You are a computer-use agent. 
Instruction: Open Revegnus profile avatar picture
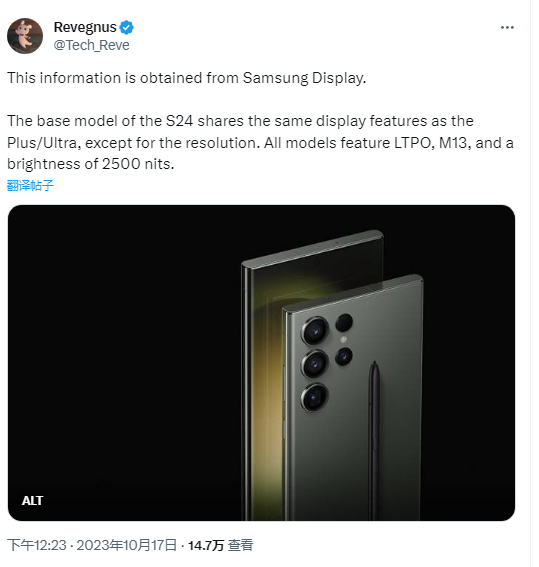coord(25,36)
